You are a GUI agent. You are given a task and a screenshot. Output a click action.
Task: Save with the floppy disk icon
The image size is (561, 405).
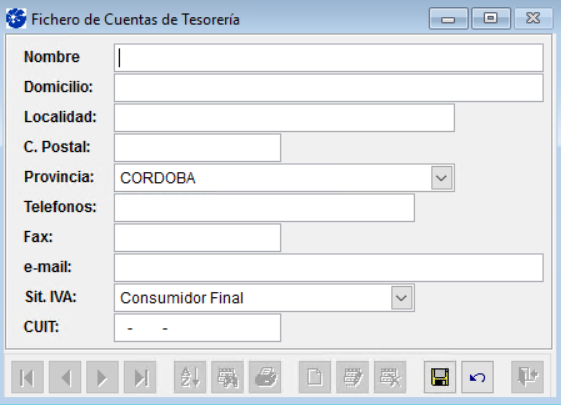(440, 377)
